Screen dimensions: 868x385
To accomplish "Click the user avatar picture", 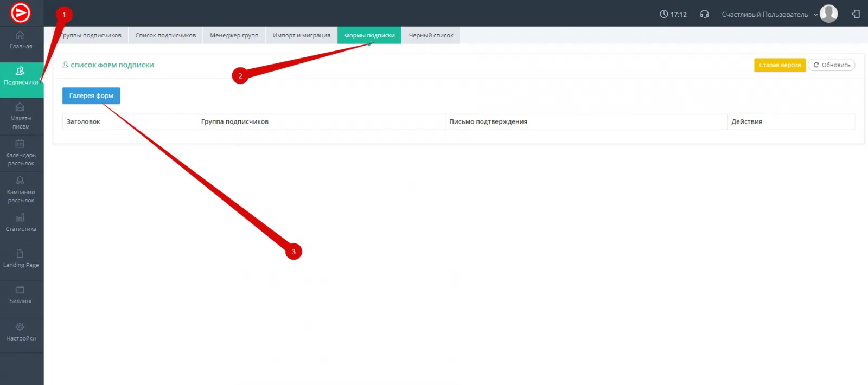I will pyautogui.click(x=828, y=14).
